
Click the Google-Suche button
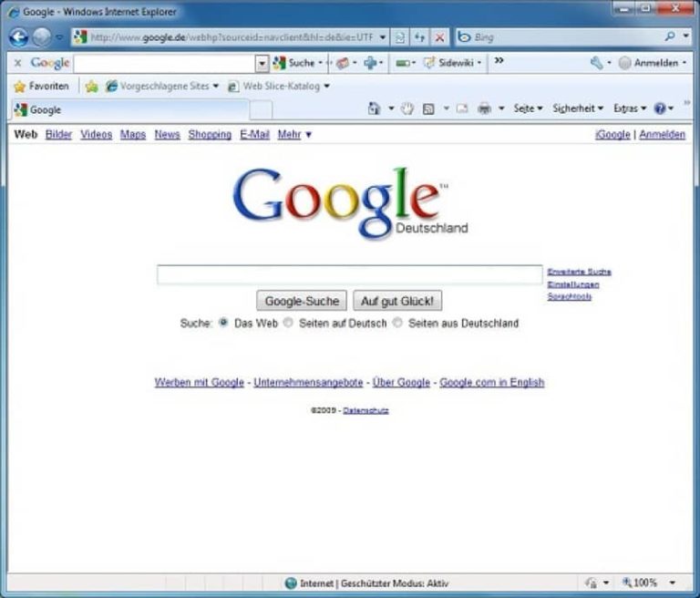302,301
